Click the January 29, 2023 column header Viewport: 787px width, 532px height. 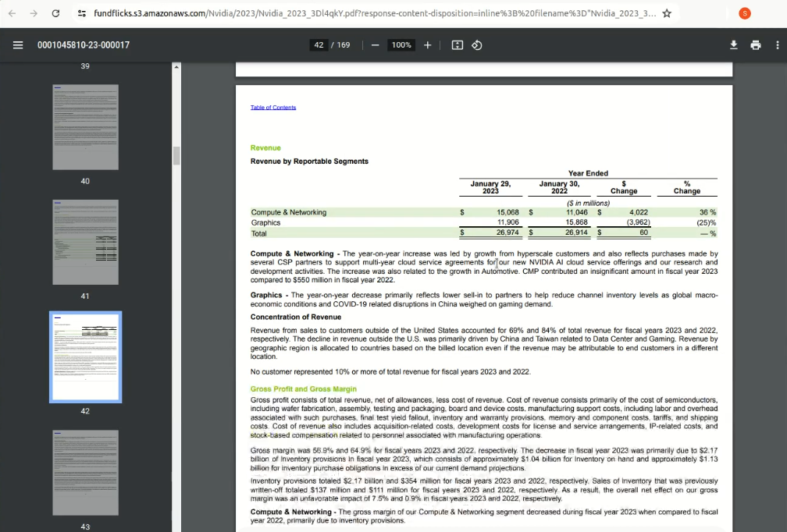[x=490, y=187]
